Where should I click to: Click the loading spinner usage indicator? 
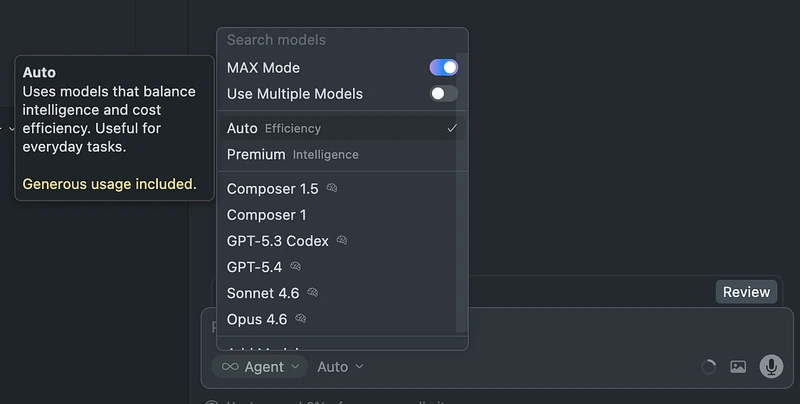708,366
